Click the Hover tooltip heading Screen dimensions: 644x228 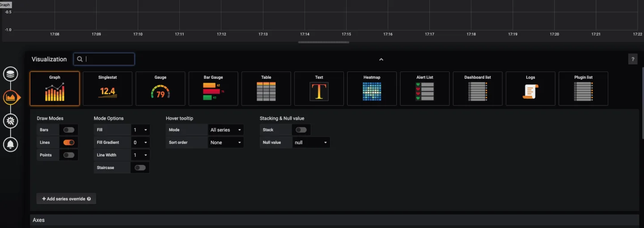(180, 118)
